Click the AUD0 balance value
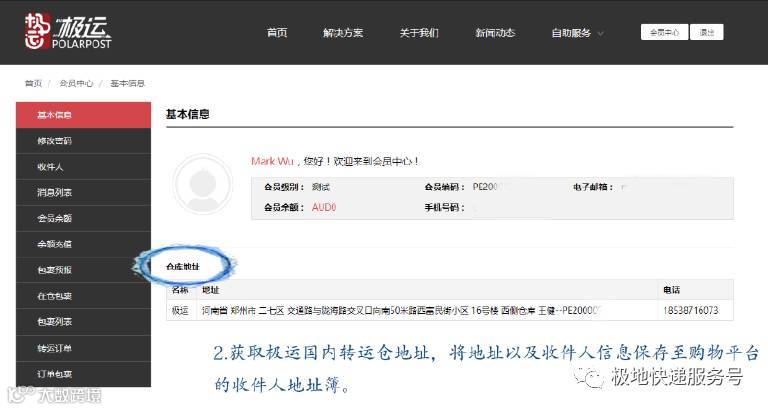 click(324, 207)
